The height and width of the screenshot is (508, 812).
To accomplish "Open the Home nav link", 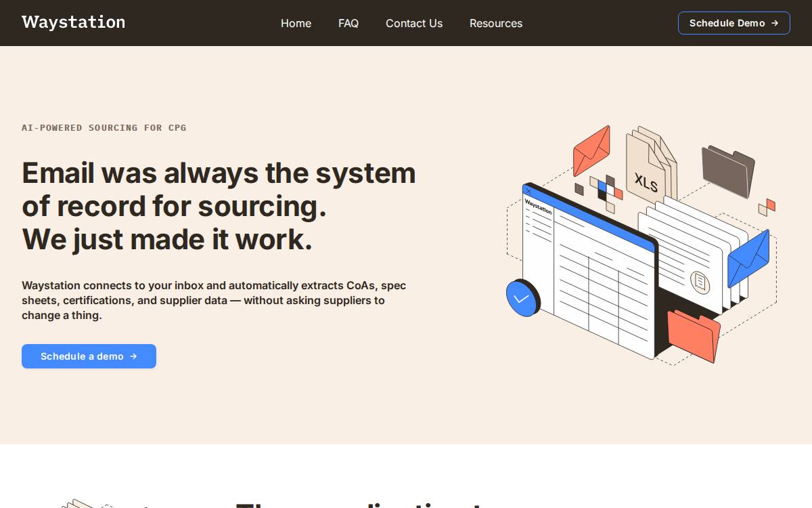I will coord(296,23).
